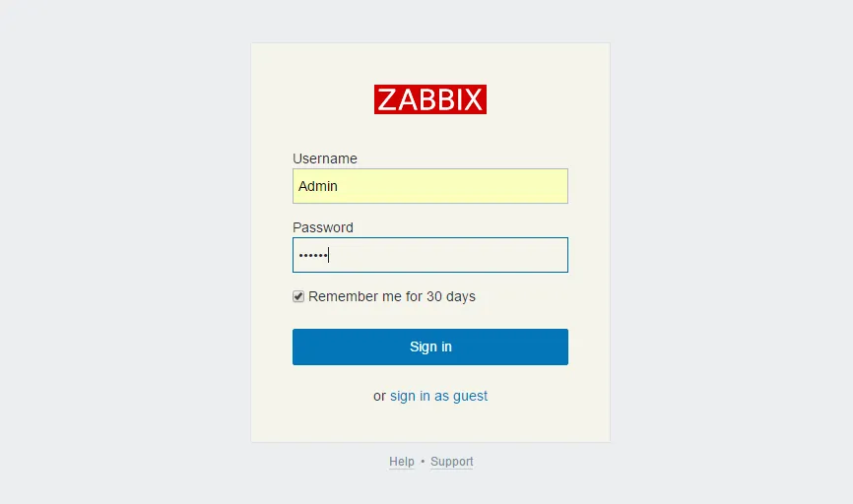Click the Username label text
Image resolution: width=853 pixels, height=504 pixels.
point(325,158)
